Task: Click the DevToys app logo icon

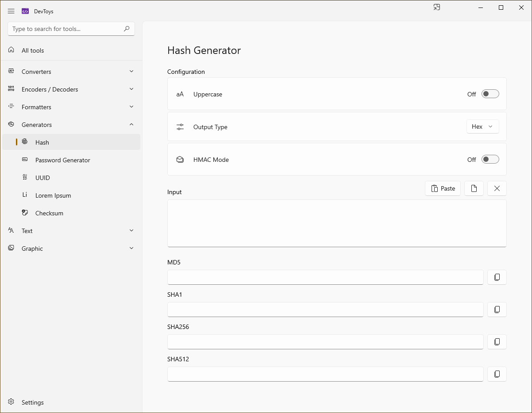Action: click(25, 11)
